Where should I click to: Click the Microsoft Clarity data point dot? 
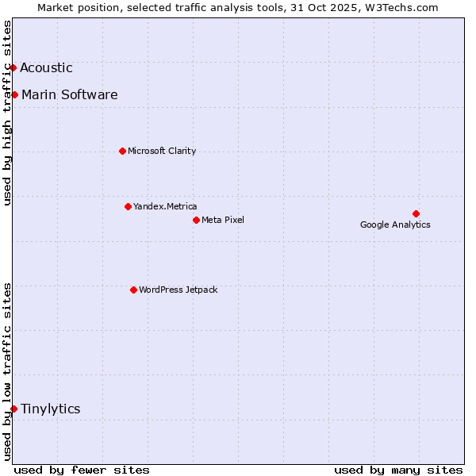tap(122, 151)
